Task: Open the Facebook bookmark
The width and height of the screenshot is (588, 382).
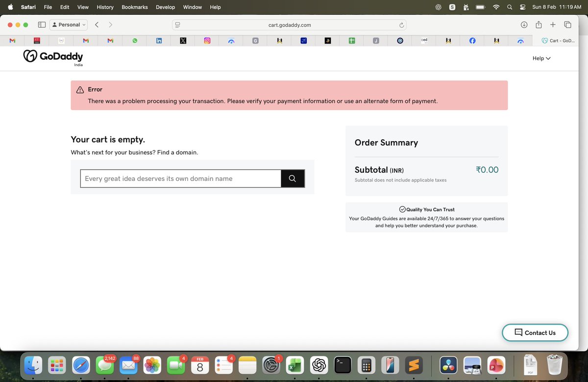Action: coord(472,40)
